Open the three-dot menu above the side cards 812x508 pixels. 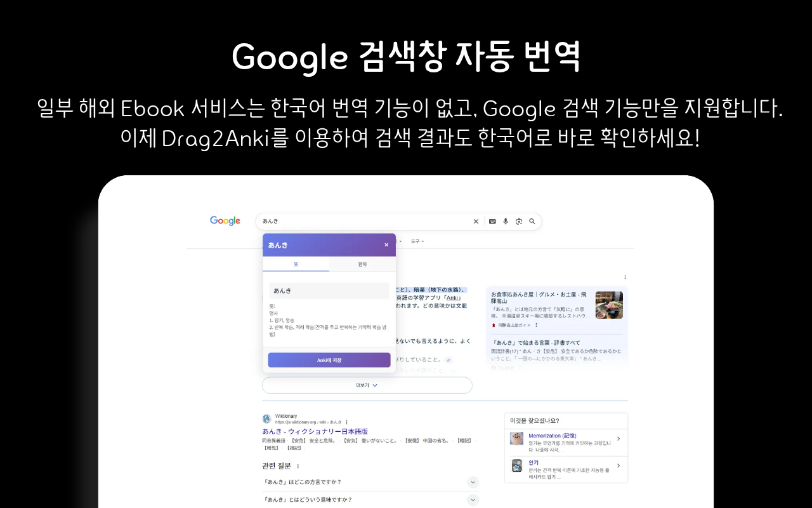coord(625,277)
